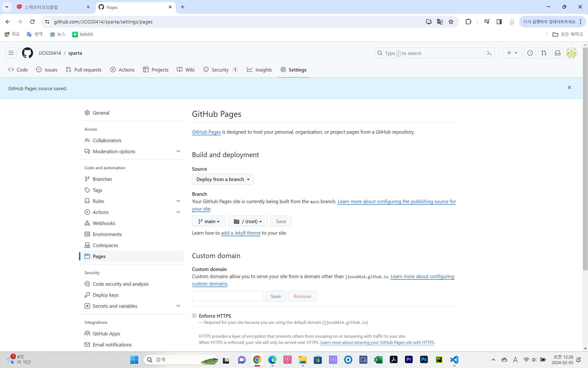588x368 pixels.
Task: Open the command palette icon
Action: (x=490, y=53)
